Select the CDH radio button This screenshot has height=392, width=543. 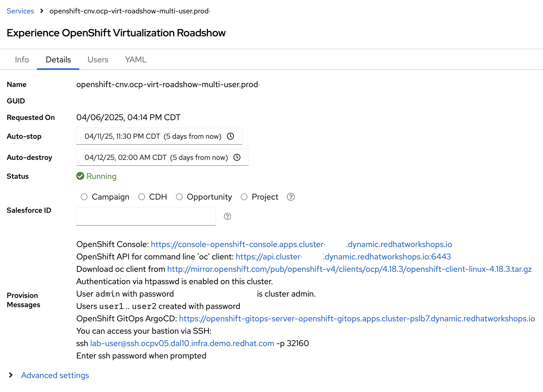click(x=142, y=197)
